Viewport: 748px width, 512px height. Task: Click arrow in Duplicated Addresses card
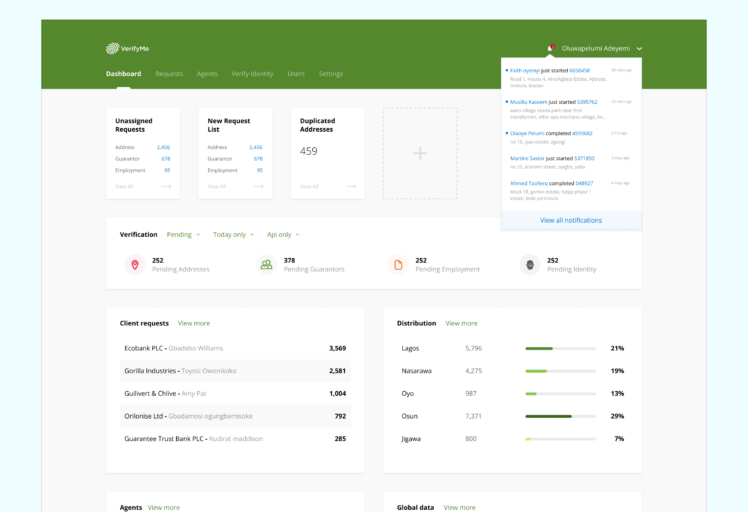pos(351,186)
